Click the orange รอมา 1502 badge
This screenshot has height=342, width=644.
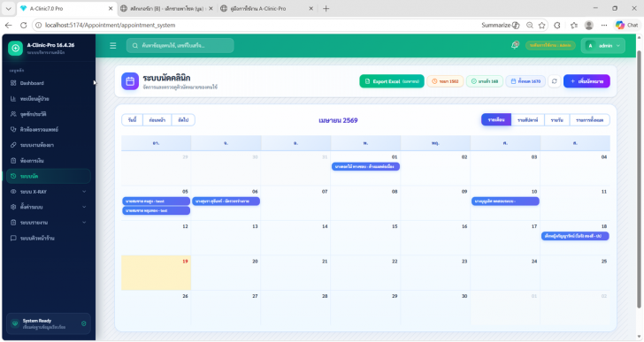coord(445,81)
